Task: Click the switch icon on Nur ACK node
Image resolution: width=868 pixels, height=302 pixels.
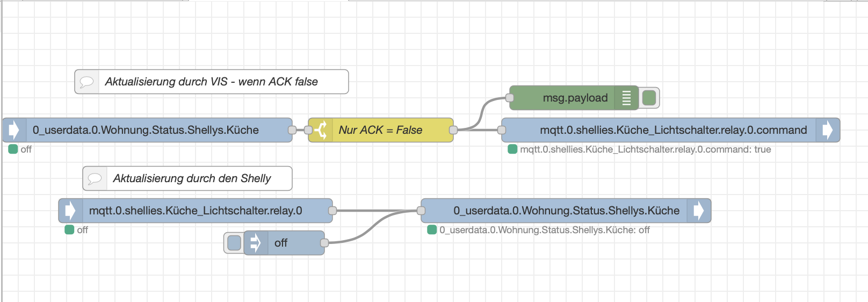Action: point(320,130)
